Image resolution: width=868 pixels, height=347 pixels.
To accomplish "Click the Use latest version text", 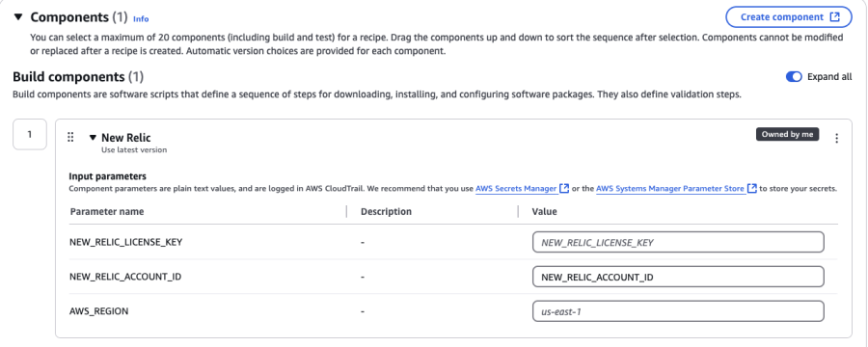I will (x=134, y=149).
